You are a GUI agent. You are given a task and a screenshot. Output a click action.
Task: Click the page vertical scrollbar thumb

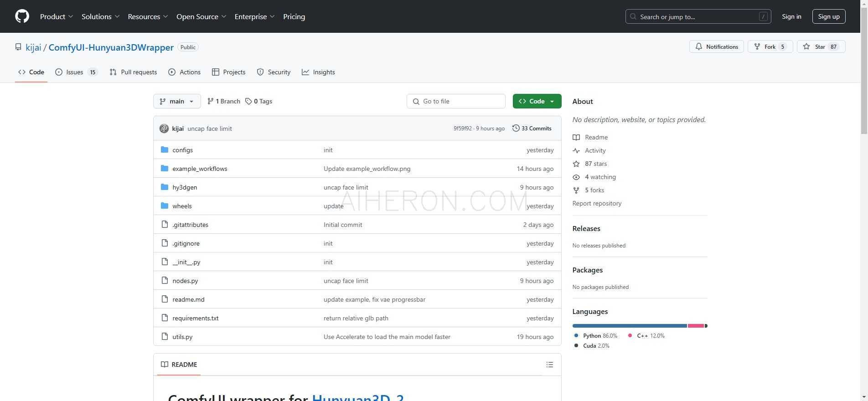(x=864, y=71)
